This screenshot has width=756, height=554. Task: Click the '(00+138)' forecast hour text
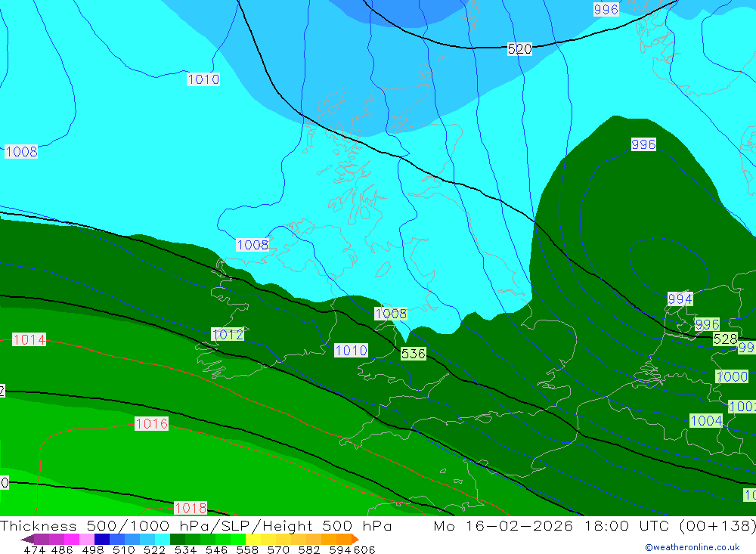click(717, 525)
